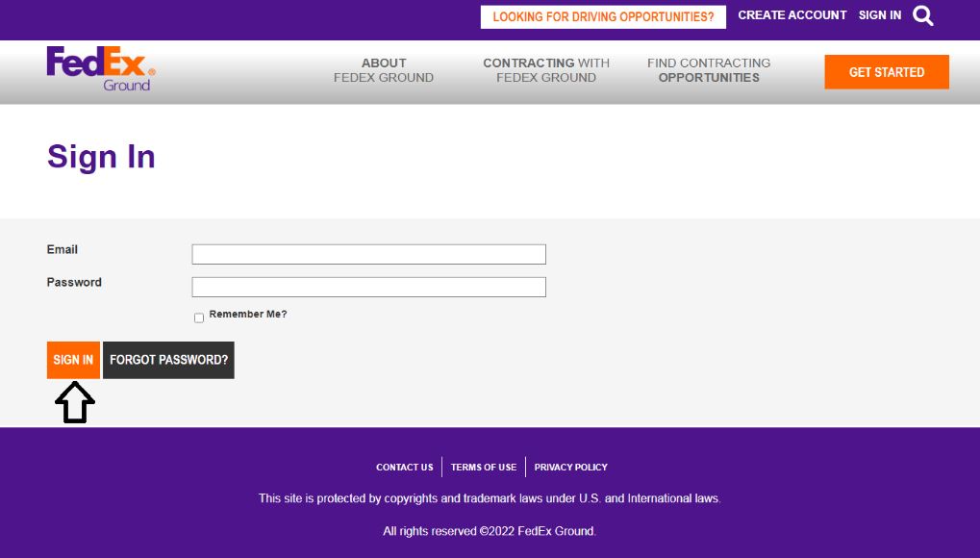The height and width of the screenshot is (558, 980).
Task: Submit with the orange Sign In button
Action: coord(73,360)
